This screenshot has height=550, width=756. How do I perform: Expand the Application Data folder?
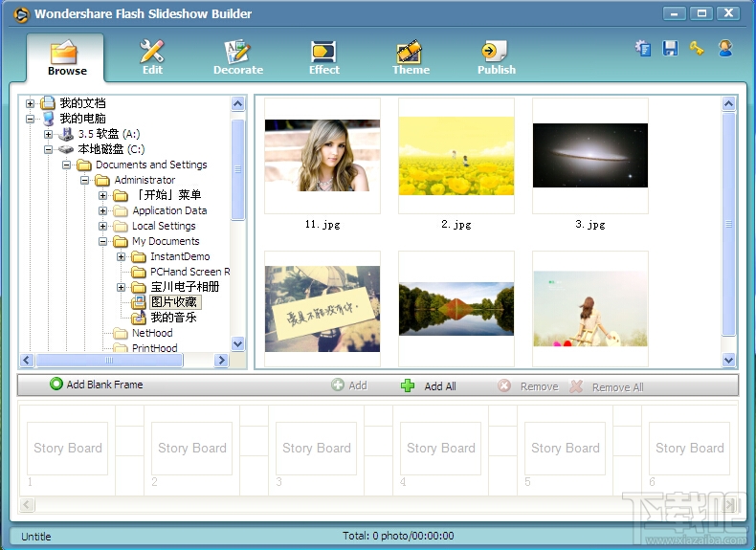click(x=102, y=210)
